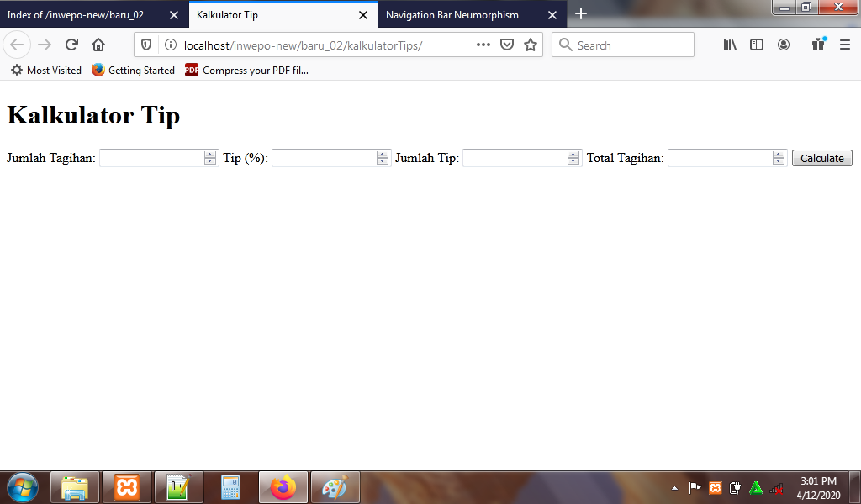Image resolution: width=861 pixels, height=504 pixels.
Task: Reload the current page
Action: [x=71, y=45]
